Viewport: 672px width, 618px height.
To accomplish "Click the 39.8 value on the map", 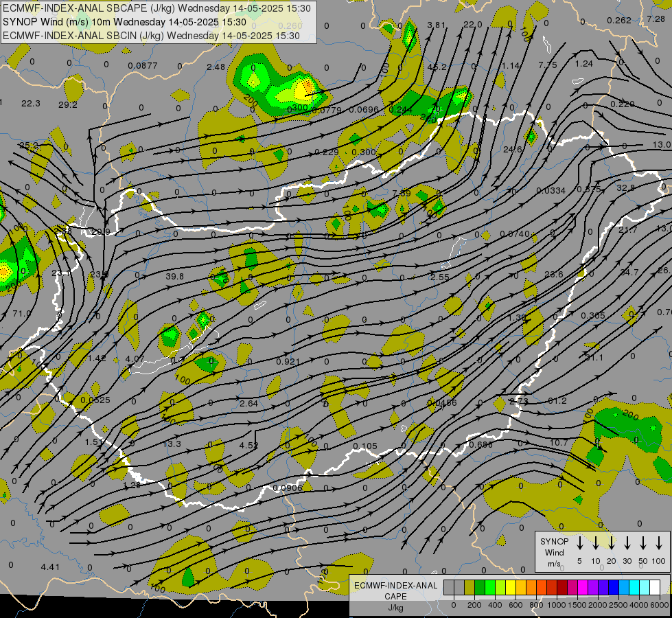I will 174,276.
